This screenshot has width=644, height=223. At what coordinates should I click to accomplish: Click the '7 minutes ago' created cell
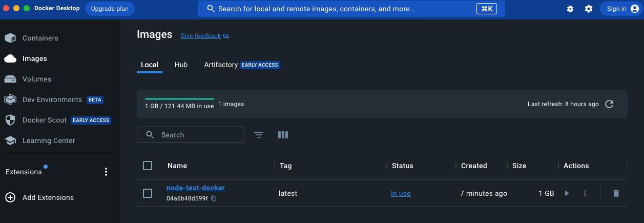pyautogui.click(x=484, y=193)
